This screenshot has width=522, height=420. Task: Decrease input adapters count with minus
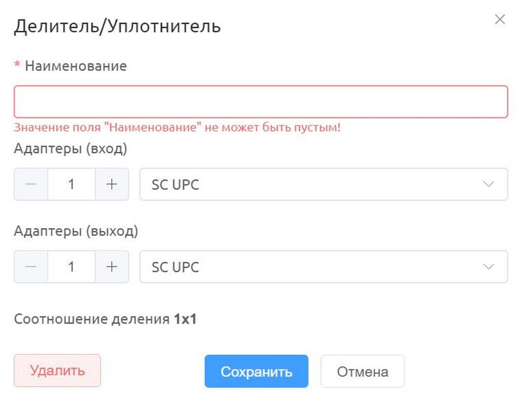[31, 184]
